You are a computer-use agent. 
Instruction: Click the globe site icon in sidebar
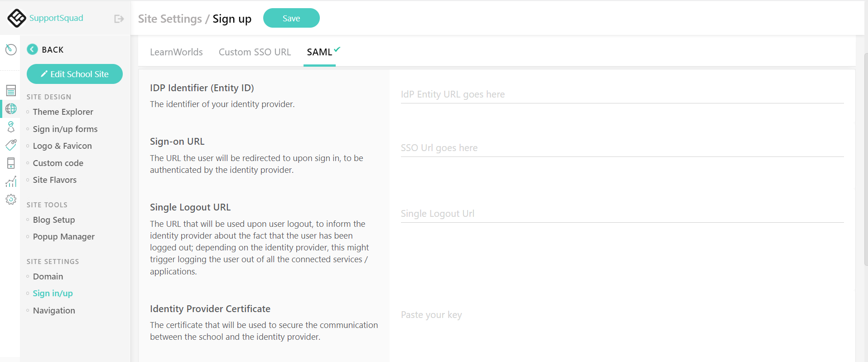click(x=10, y=109)
